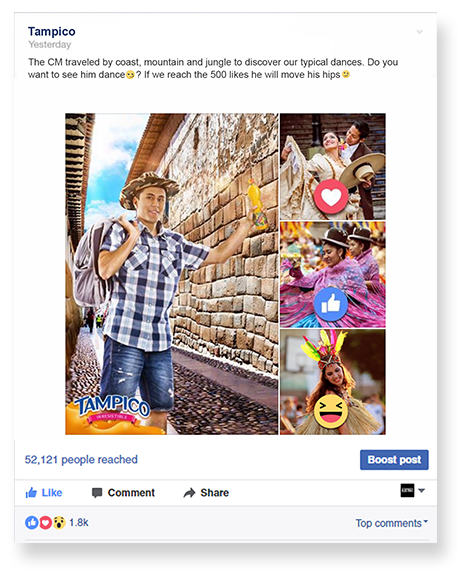Open the post options chevron at top right
The image size is (470, 580).
(419, 32)
